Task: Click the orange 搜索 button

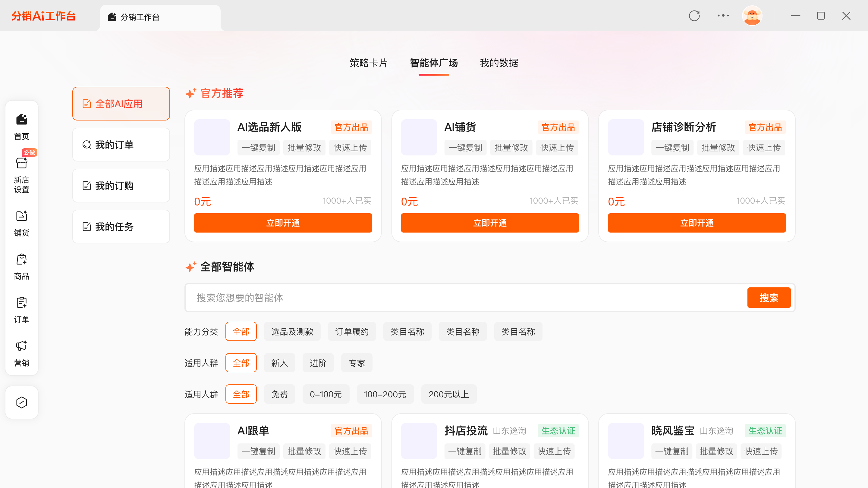Action: pos(769,298)
